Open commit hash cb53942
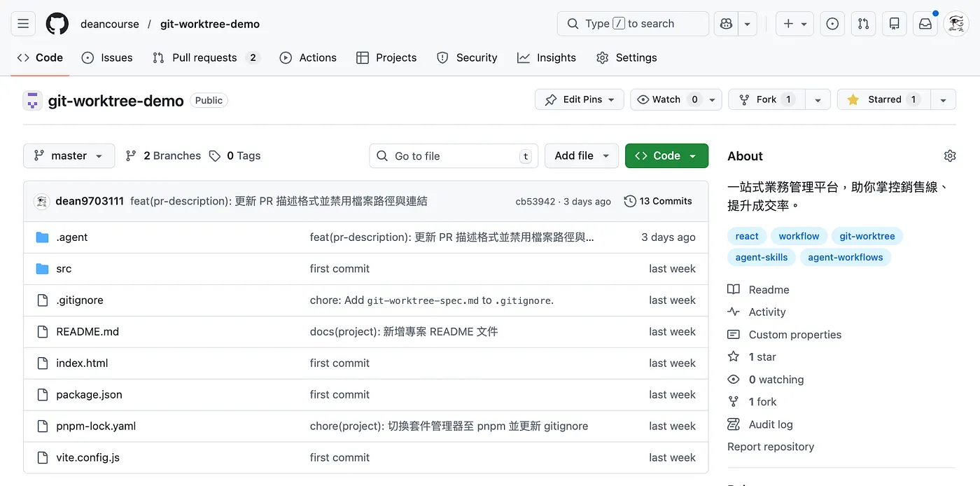 point(535,202)
